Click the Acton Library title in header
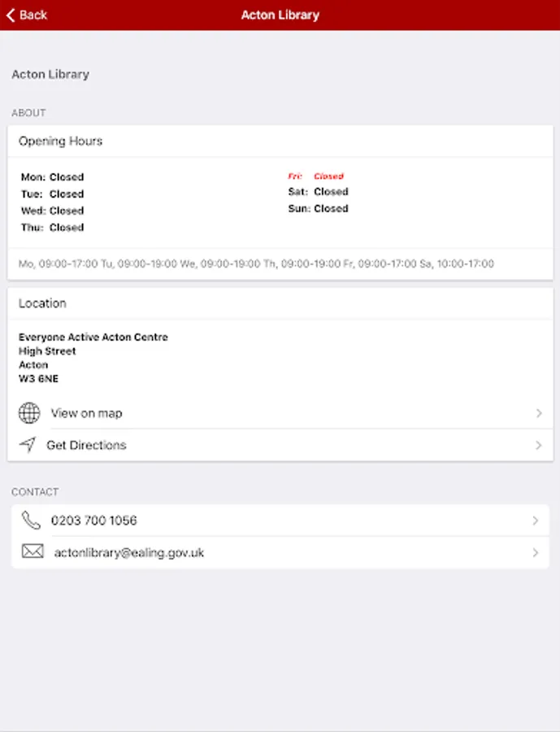Image resolution: width=560 pixels, height=732 pixels. [x=280, y=15]
